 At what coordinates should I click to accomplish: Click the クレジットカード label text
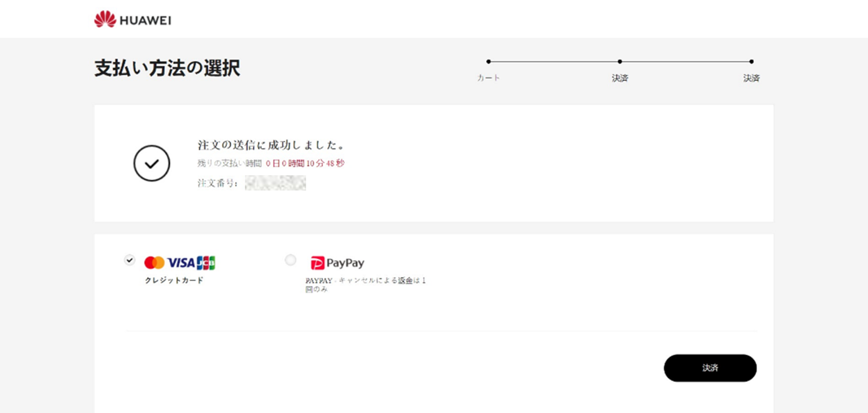pyautogui.click(x=174, y=280)
